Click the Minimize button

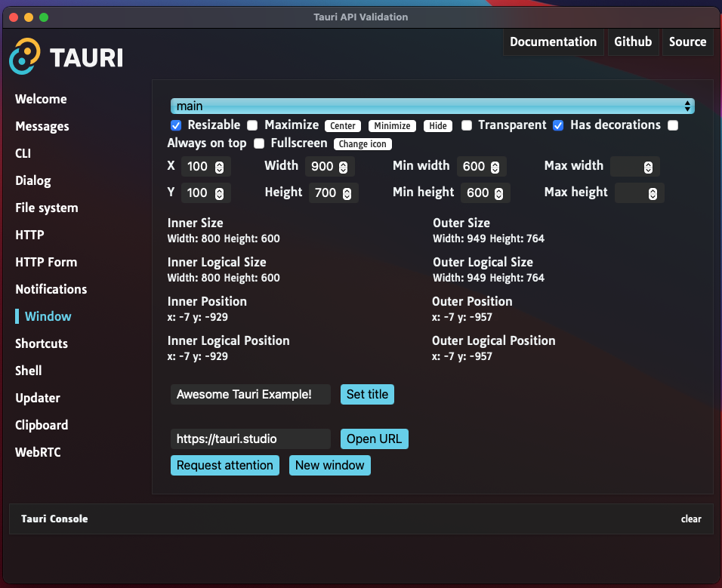click(x=392, y=125)
